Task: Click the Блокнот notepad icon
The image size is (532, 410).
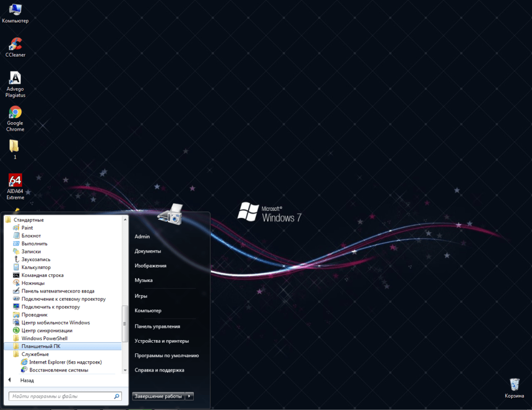Action: (x=16, y=235)
